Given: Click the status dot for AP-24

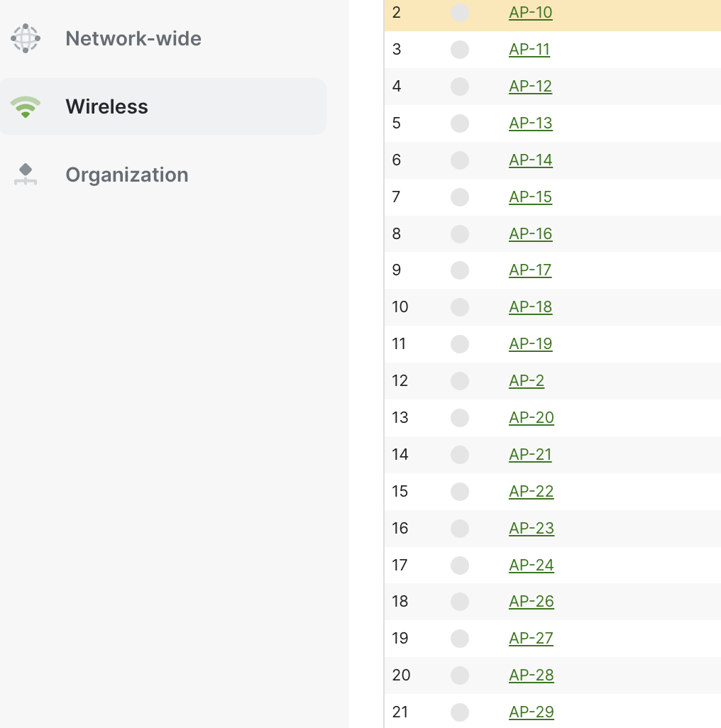Looking at the screenshot, I should pyautogui.click(x=460, y=566).
